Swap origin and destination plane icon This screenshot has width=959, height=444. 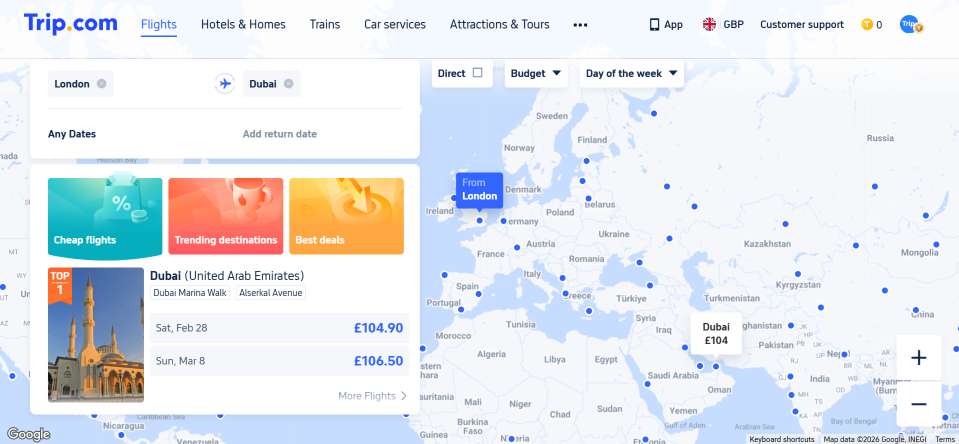pyautogui.click(x=225, y=84)
